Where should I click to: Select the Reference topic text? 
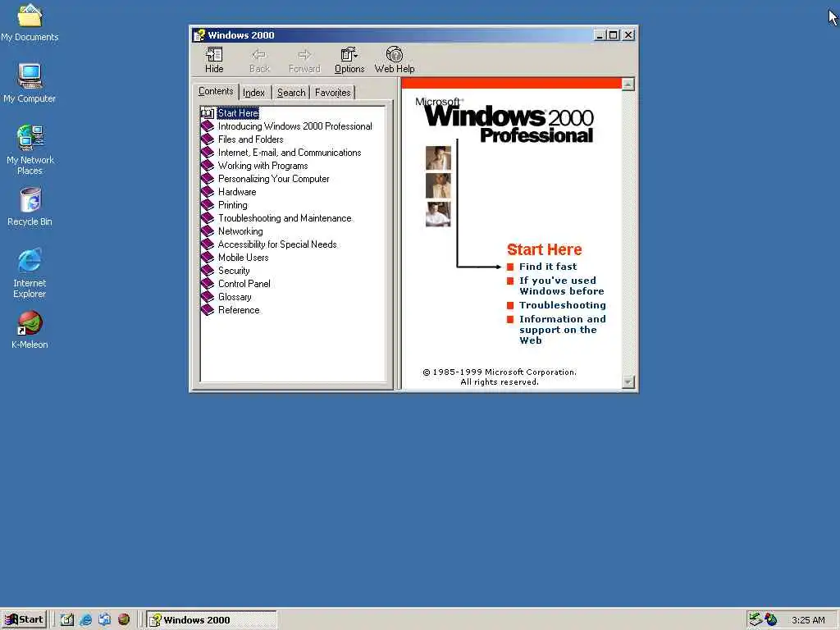click(239, 310)
